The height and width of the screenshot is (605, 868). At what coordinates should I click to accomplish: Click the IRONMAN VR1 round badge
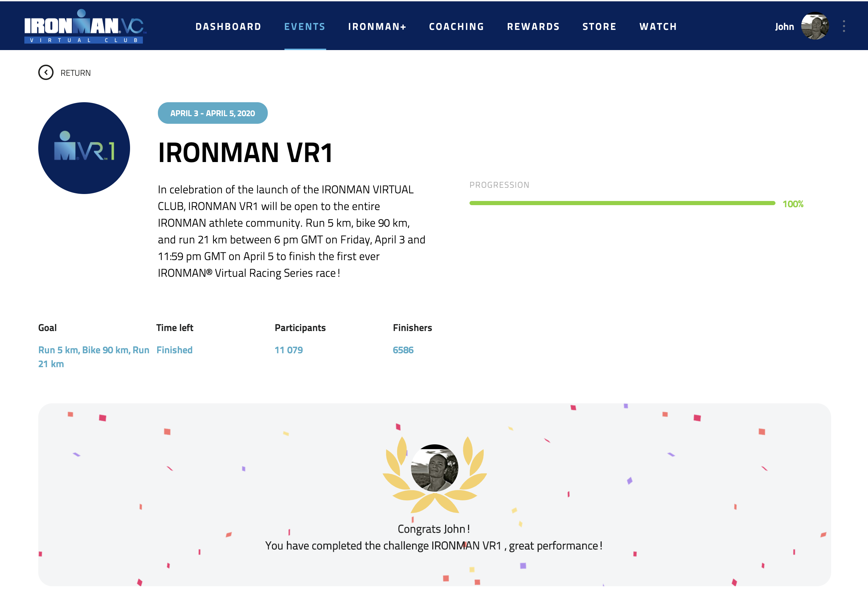coord(84,148)
